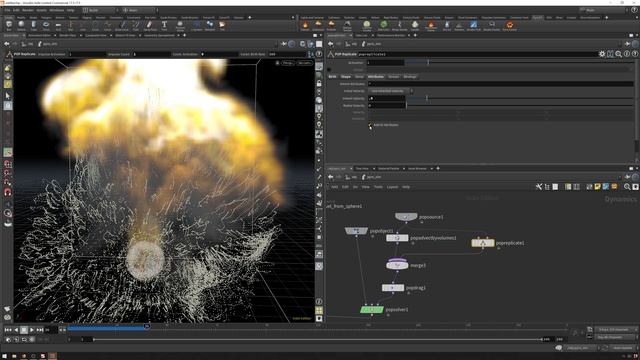Go back in parameter pane navigation
The image size is (640, 360).
[331, 44]
